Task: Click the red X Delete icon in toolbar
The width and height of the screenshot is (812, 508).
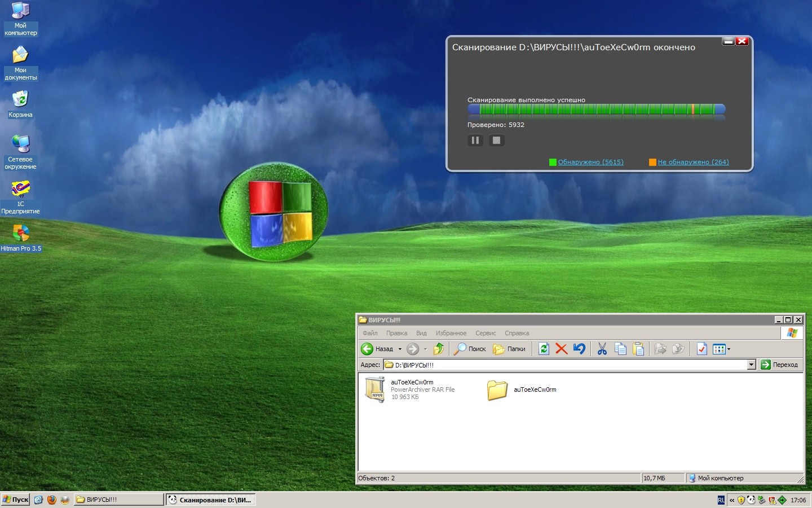Action: pyautogui.click(x=561, y=349)
